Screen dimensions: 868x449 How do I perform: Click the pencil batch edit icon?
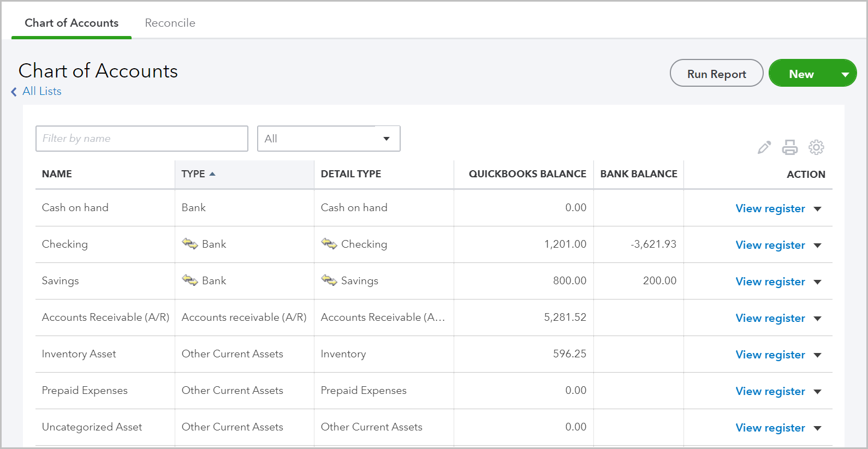pos(764,147)
